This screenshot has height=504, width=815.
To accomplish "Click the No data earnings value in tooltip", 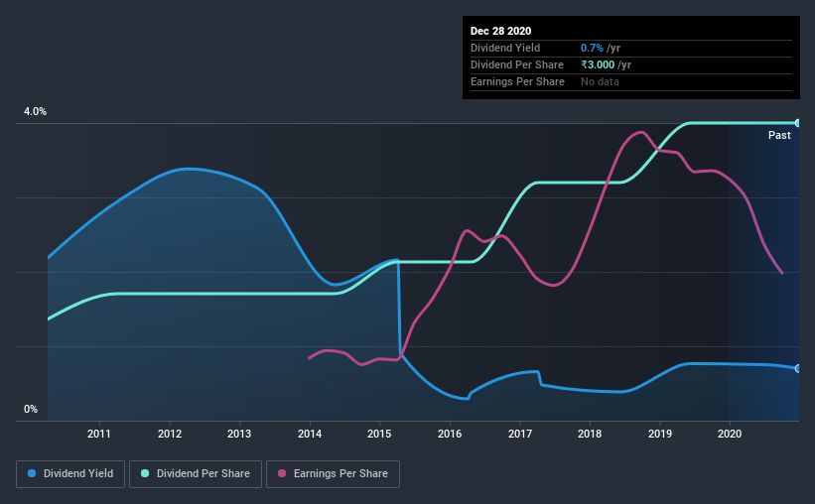I will (x=600, y=81).
